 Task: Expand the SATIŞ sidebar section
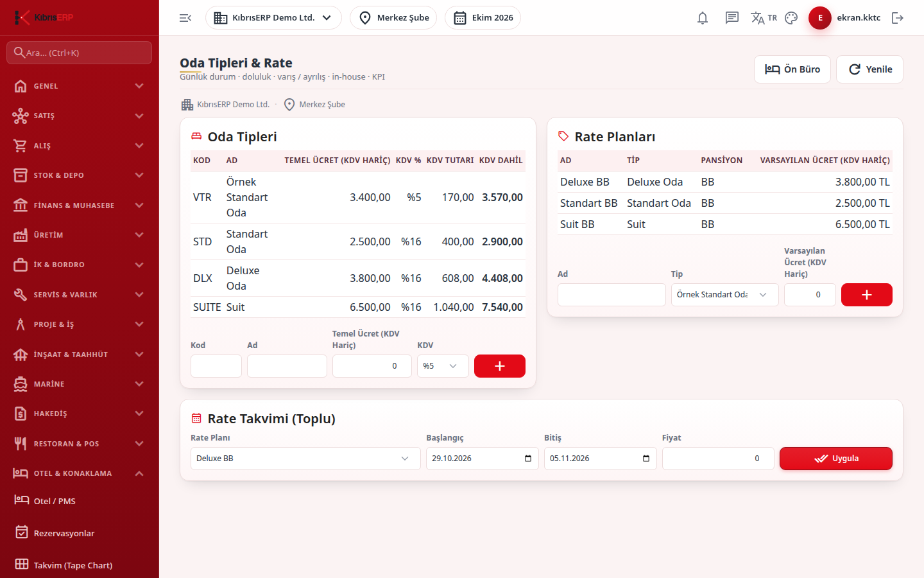coord(80,116)
